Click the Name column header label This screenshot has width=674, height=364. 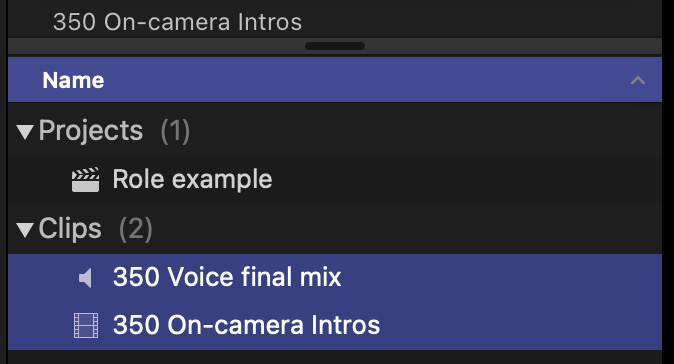pos(73,80)
